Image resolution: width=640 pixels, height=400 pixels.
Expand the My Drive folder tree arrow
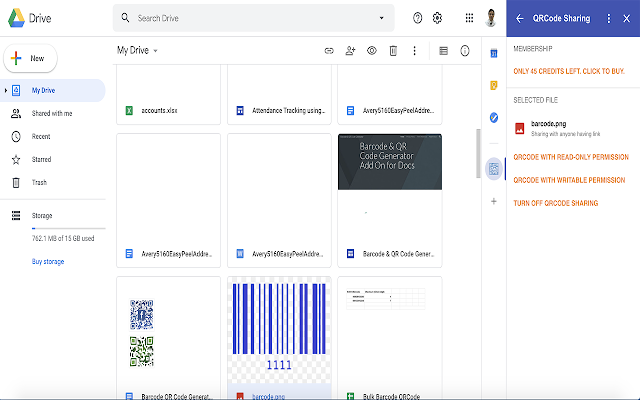tap(5, 90)
